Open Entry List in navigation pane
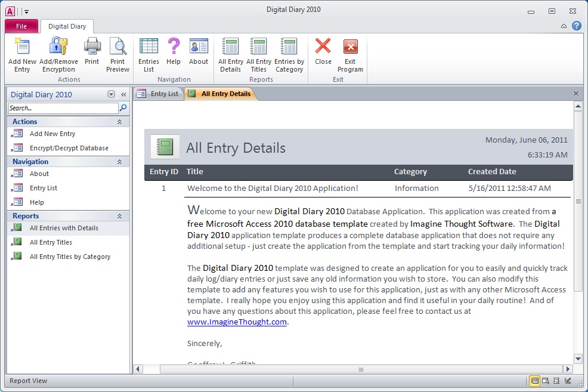This screenshot has width=588, height=392. pos(68,188)
